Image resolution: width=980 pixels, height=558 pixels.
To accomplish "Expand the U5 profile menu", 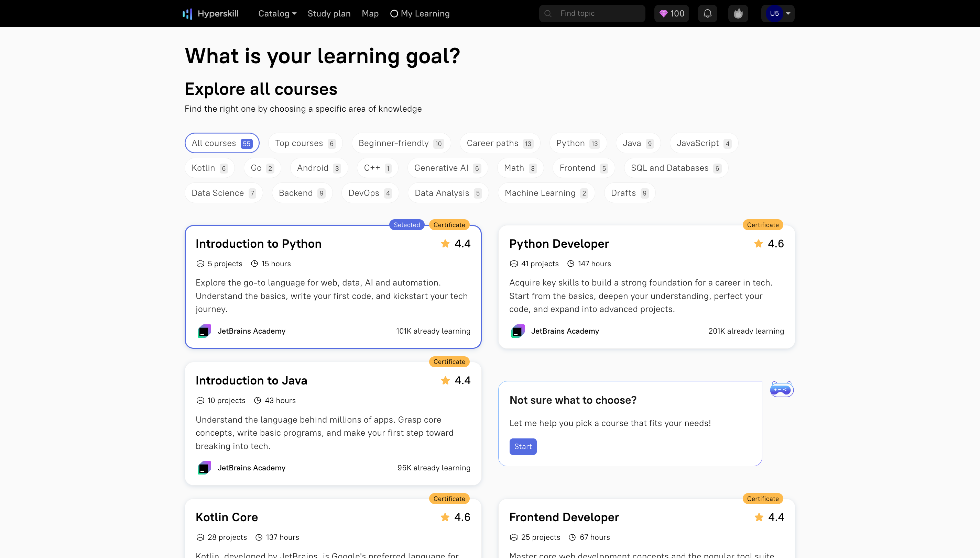I will [777, 13].
